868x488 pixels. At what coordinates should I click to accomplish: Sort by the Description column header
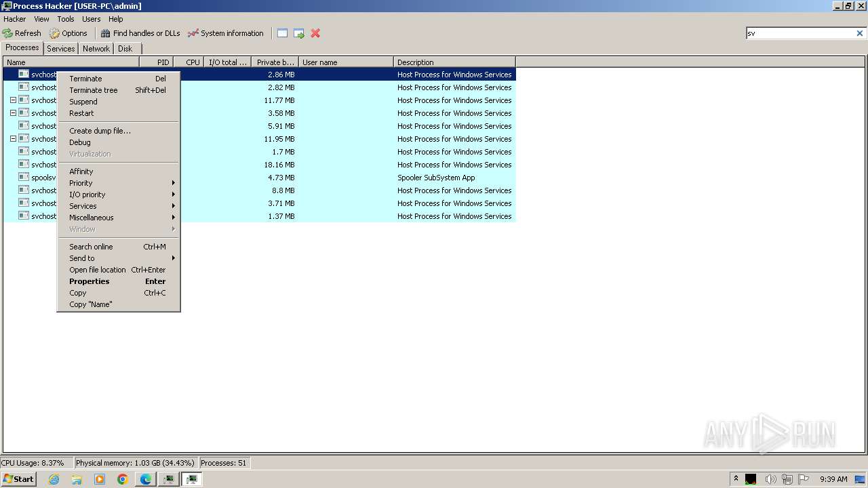click(455, 62)
